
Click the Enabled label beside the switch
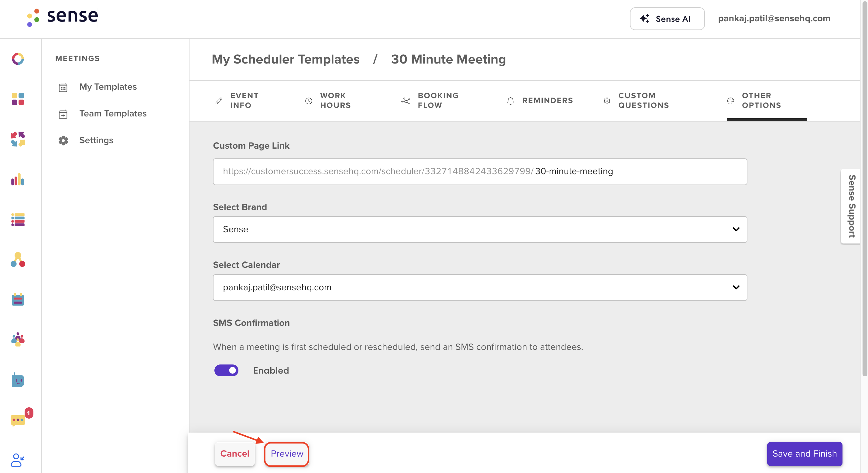tap(271, 371)
